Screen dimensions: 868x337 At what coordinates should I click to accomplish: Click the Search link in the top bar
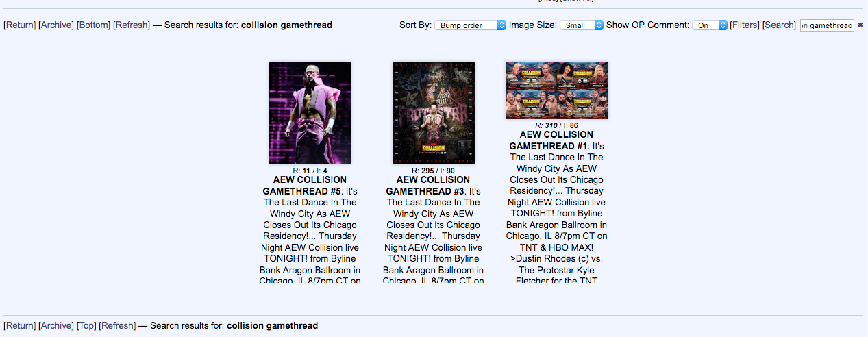pyautogui.click(x=779, y=25)
